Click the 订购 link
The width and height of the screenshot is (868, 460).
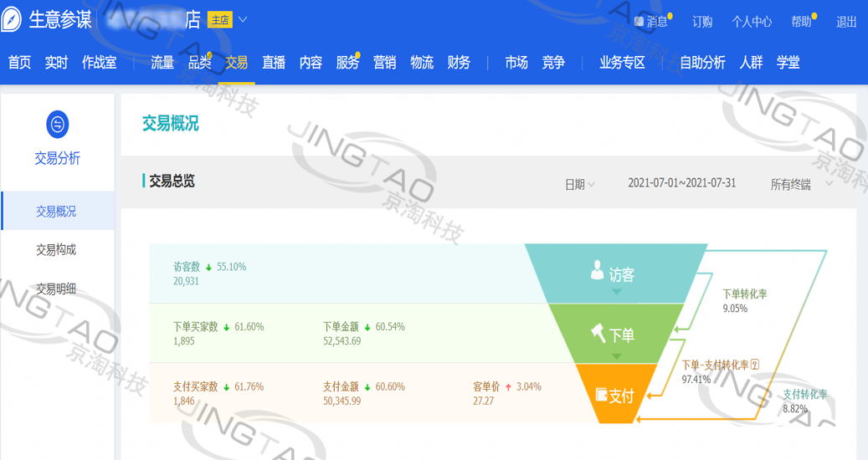702,22
